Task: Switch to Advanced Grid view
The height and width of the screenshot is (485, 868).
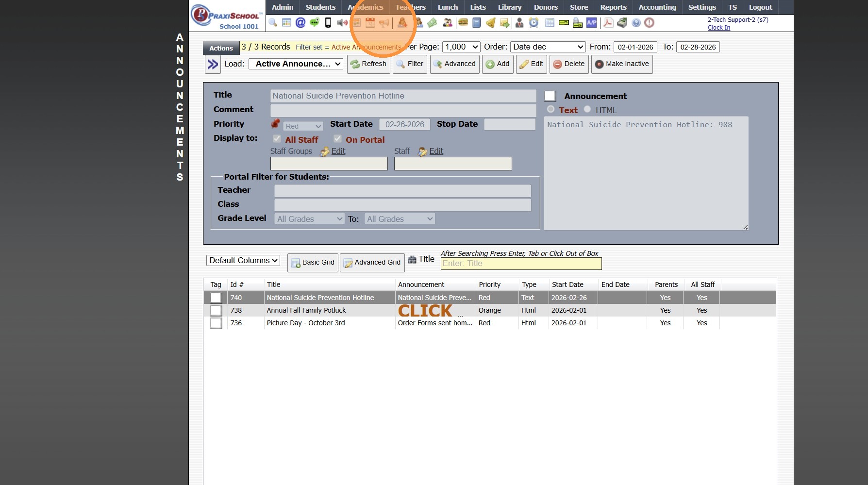Action: [372, 263]
